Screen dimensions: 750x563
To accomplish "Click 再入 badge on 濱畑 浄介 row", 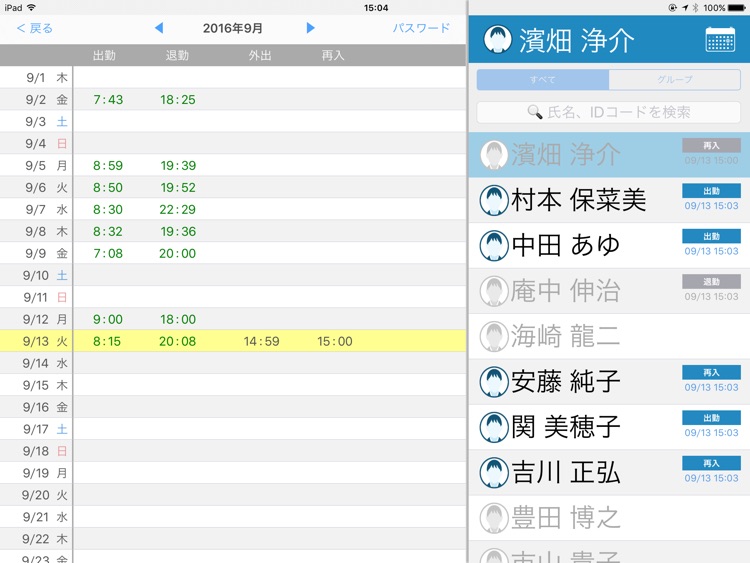I will (711, 145).
